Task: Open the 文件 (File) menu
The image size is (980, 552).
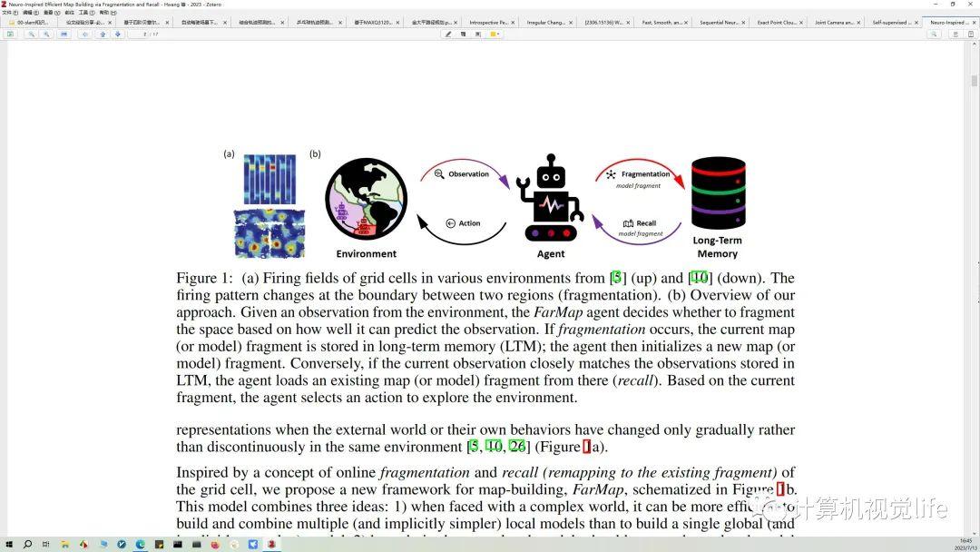Action: [x=7, y=13]
